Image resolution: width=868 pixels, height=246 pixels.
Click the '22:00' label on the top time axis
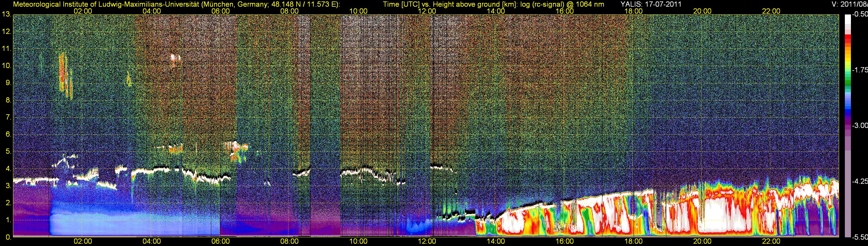point(771,11)
